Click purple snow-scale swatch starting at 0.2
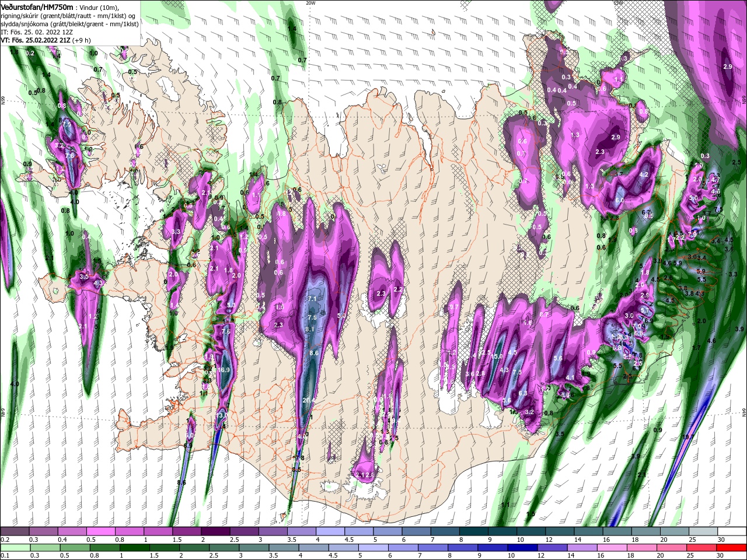 click(15, 531)
